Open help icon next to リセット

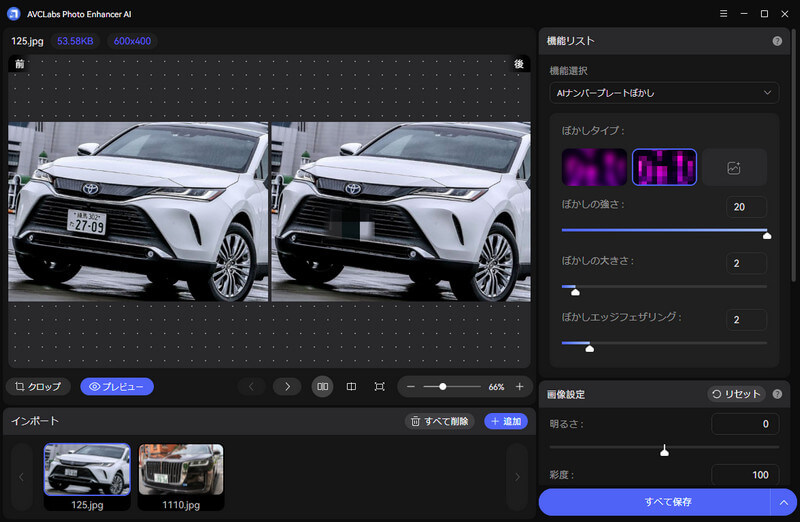click(777, 394)
